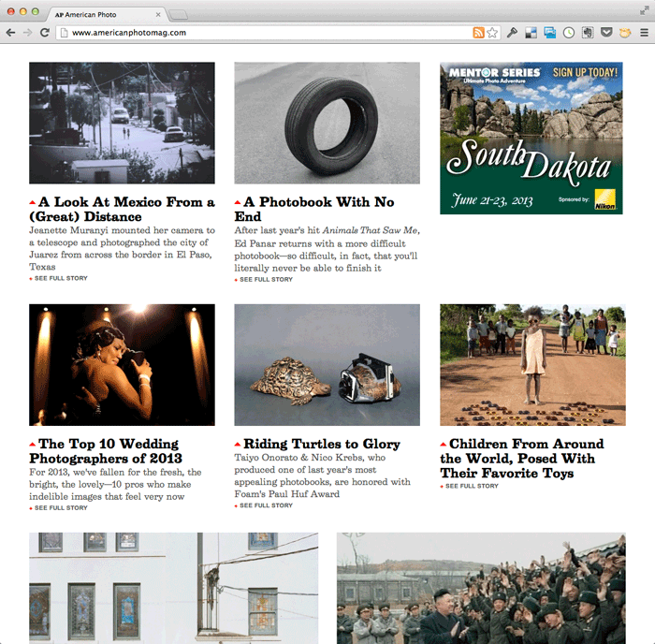Bookmark page with the star icon
This screenshot has width=655, height=644.
coord(492,33)
